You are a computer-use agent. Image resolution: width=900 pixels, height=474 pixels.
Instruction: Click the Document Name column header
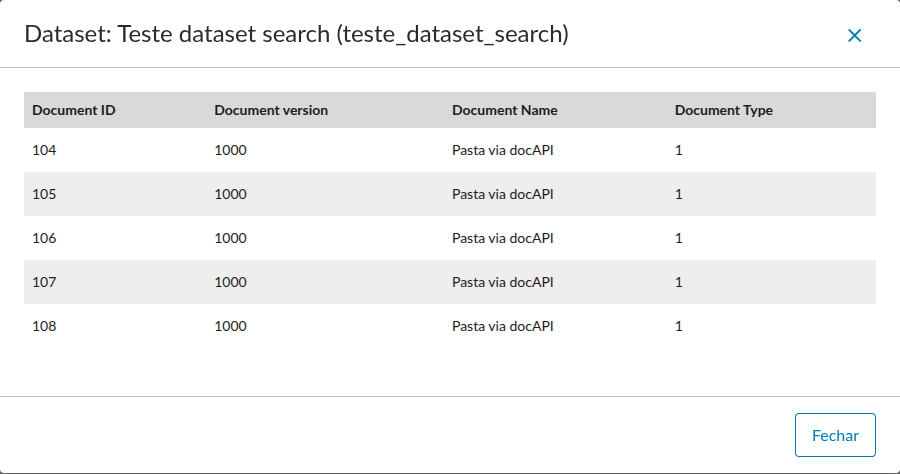point(505,110)
